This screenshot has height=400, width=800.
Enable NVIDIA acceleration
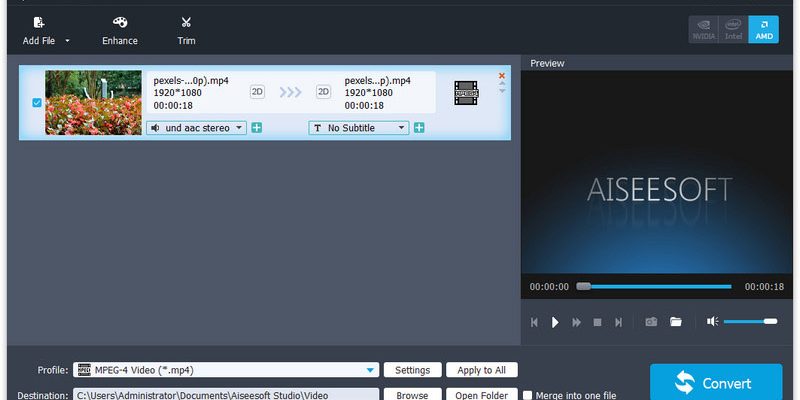point(704,29)
